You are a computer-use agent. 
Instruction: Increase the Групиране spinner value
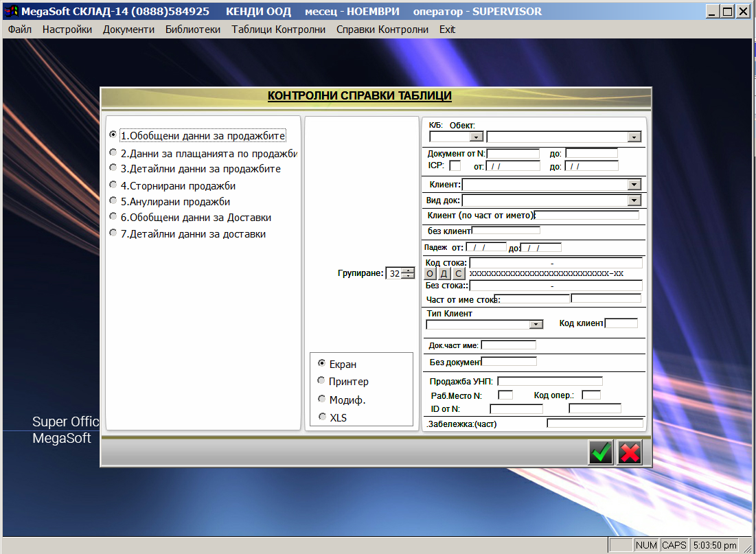click(x=409, y=270)
